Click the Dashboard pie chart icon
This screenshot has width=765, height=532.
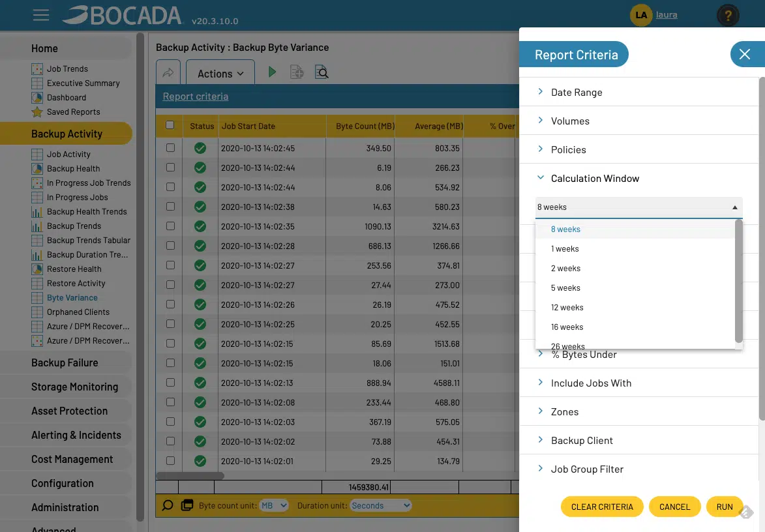click(37, 98)
